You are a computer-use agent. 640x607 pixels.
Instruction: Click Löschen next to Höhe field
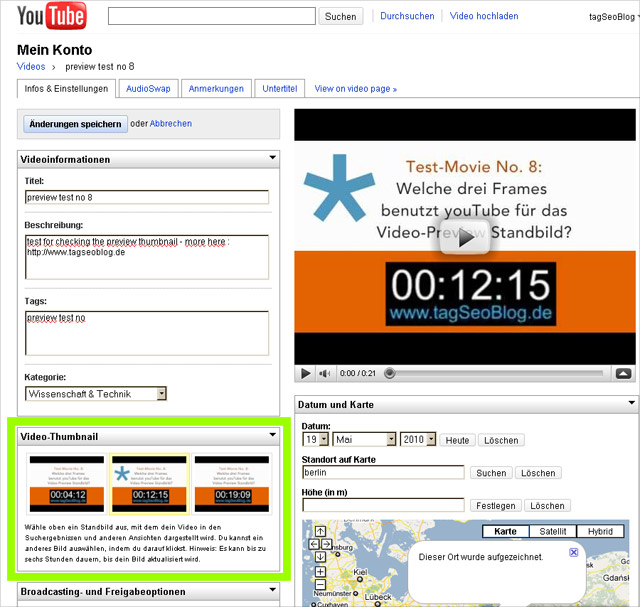click(x=547, y=505)
